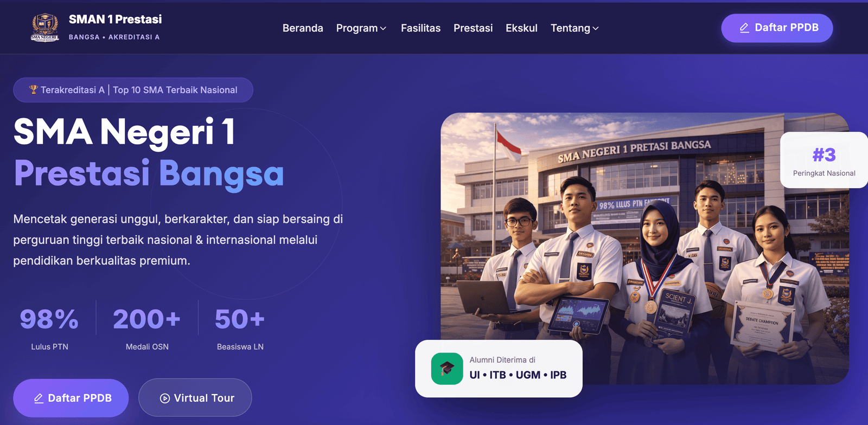Click the Alumni Diterima di card
The image size is (868, 425).
click(499, 369)
